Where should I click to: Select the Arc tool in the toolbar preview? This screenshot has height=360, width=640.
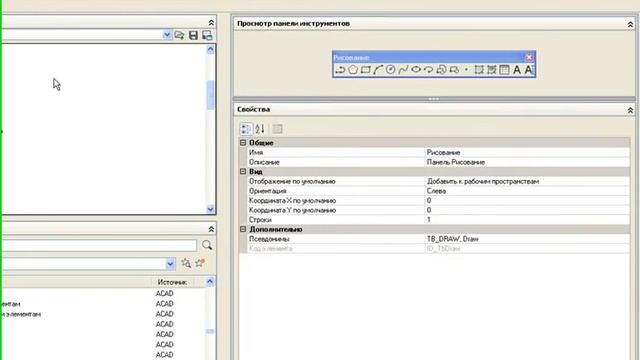[378, 70]
